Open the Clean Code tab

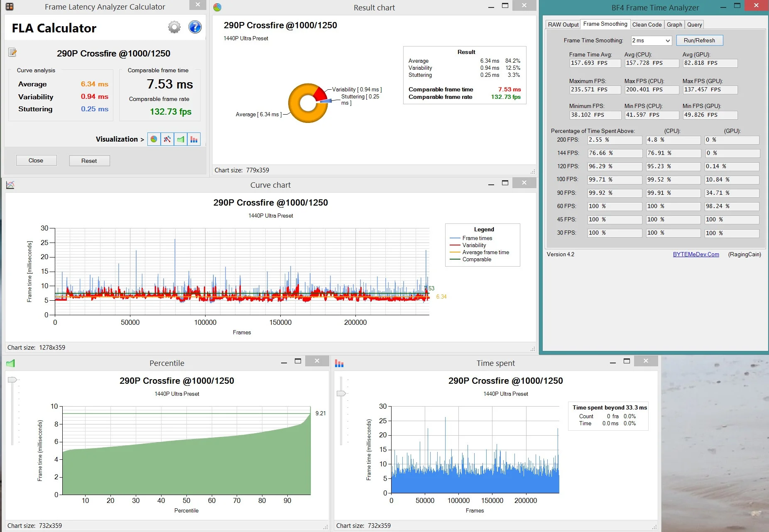coord(647,25)
